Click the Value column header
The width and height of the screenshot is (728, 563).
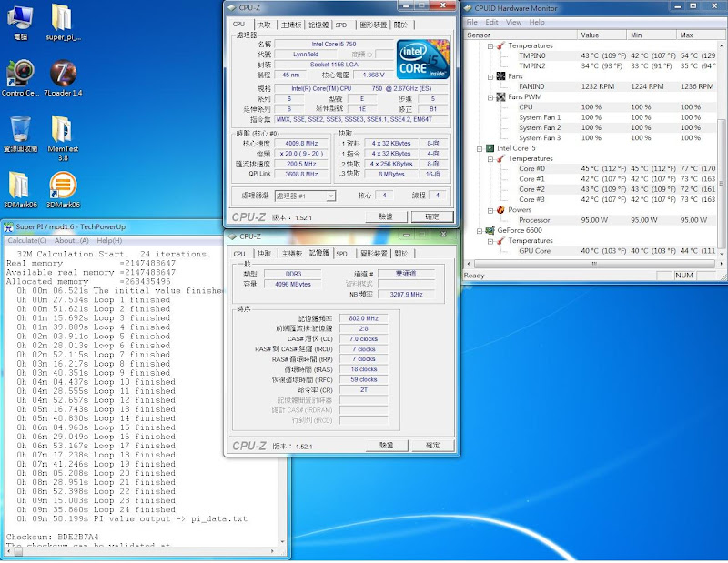point(602,35)
